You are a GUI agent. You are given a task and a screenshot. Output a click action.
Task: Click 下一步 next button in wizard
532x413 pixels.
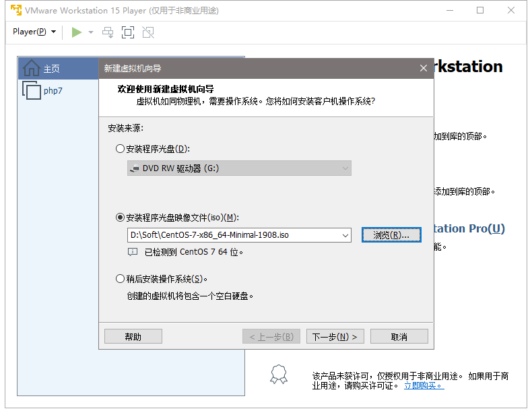click(335, 337)
